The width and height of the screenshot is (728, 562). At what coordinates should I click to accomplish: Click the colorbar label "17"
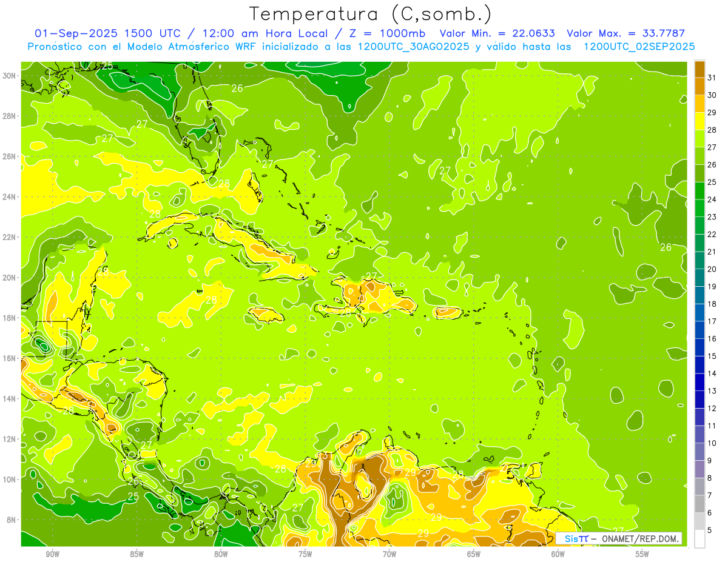click(x=712, y=321)
